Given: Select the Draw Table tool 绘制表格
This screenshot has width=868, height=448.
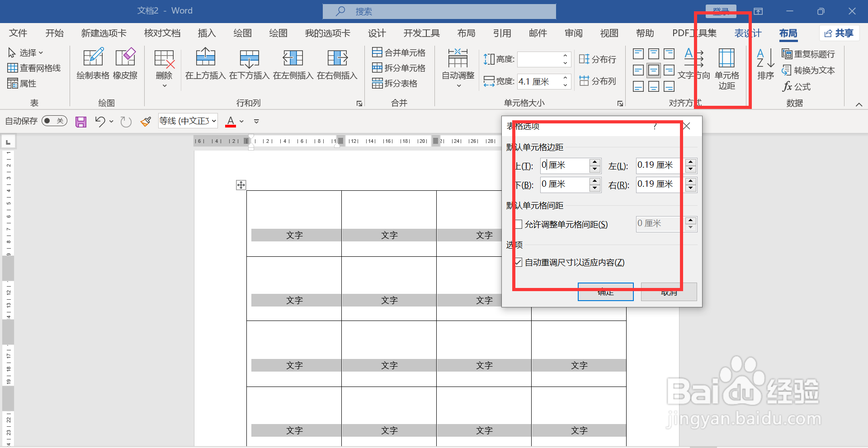Looking at the screenshot, I should (92, 65).
